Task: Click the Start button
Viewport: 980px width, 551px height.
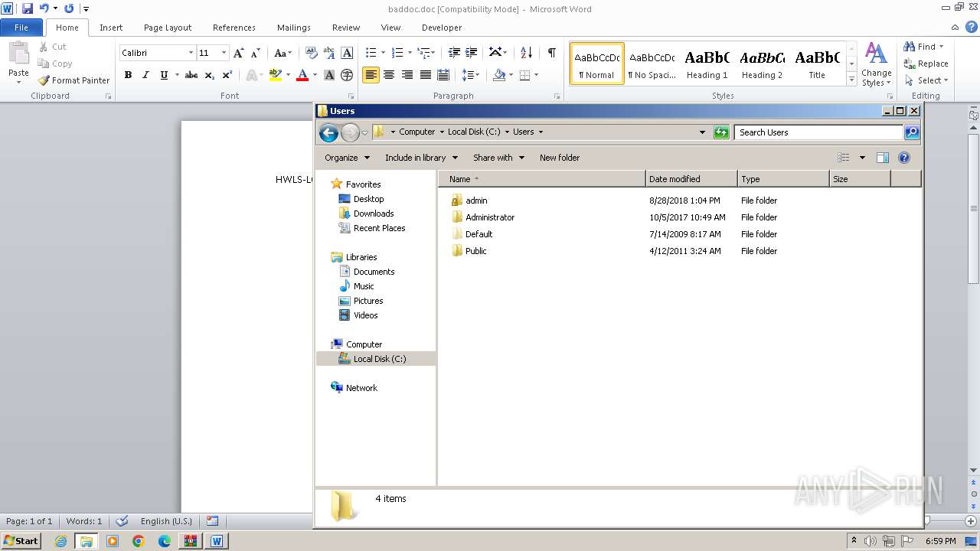Action: (x=21, y=541)
